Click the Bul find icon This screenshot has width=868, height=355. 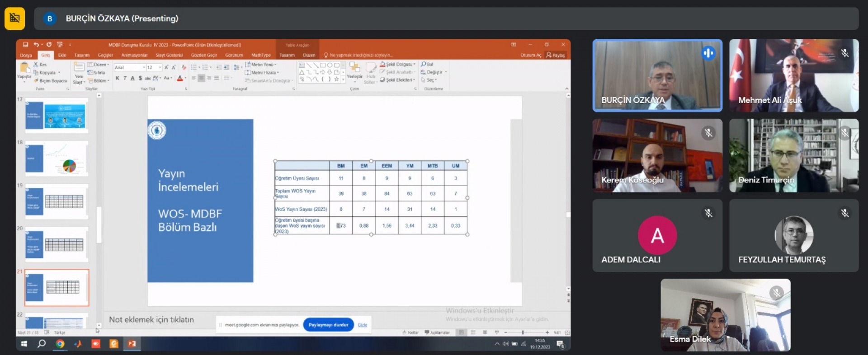pyautogui.click(x=424, y=65)
